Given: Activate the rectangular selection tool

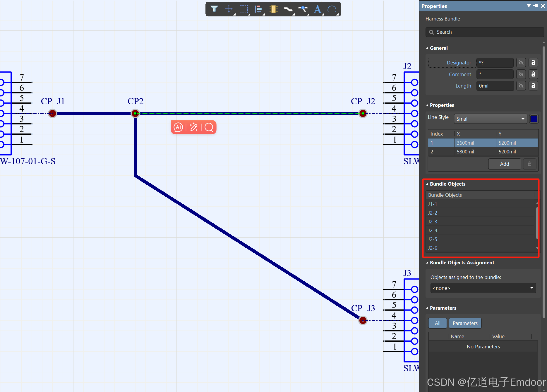Looking at the screenshot, I should (x=244, y=9).
